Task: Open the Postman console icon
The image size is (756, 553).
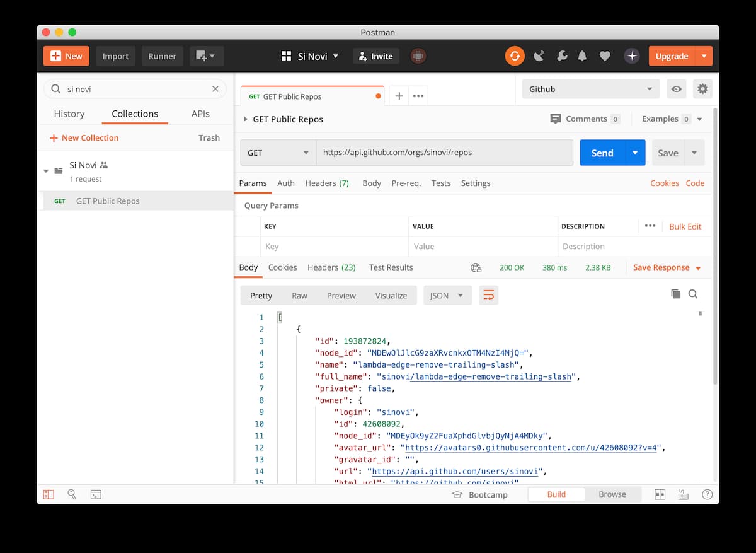Action: coord(96,494)
